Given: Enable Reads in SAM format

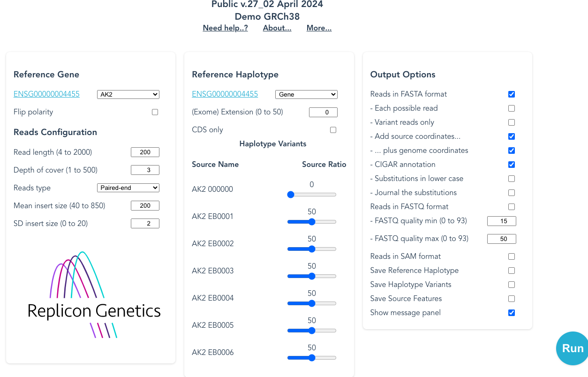Looking at the screenshot, I should [x=511, y=256].
